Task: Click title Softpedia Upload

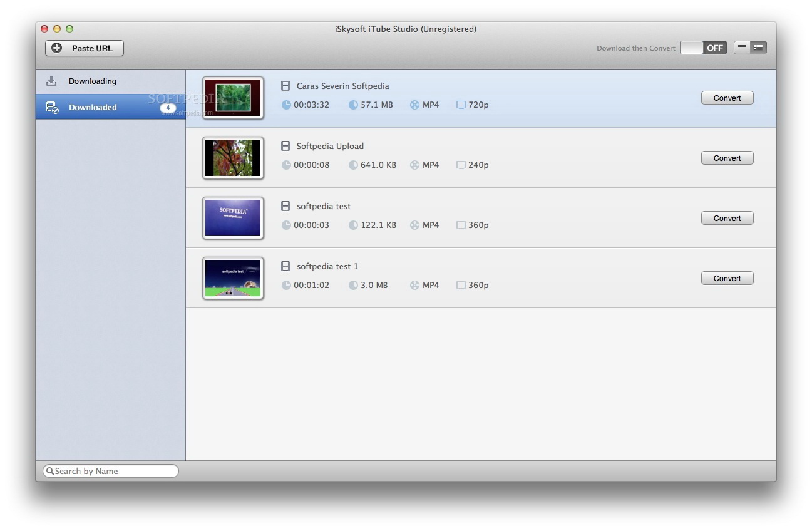Action: tap(330, 146)
